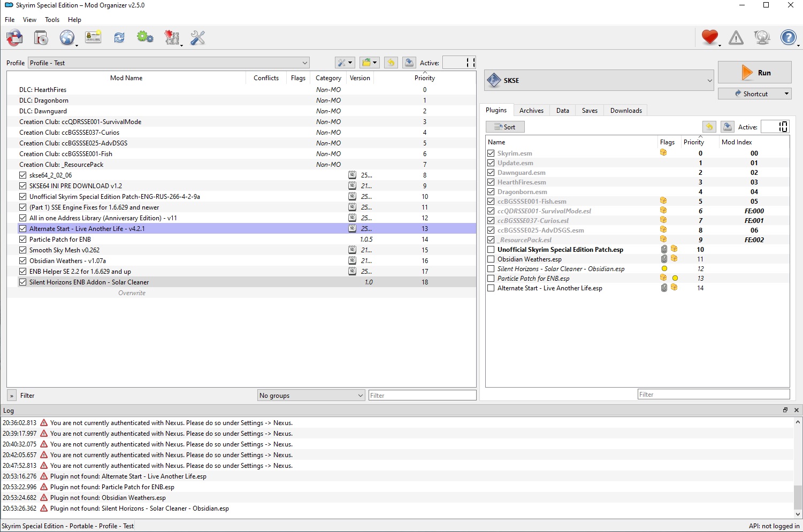Click the Refresh toolbar icon
Screen dimensions: 803x532
[119, 37]
